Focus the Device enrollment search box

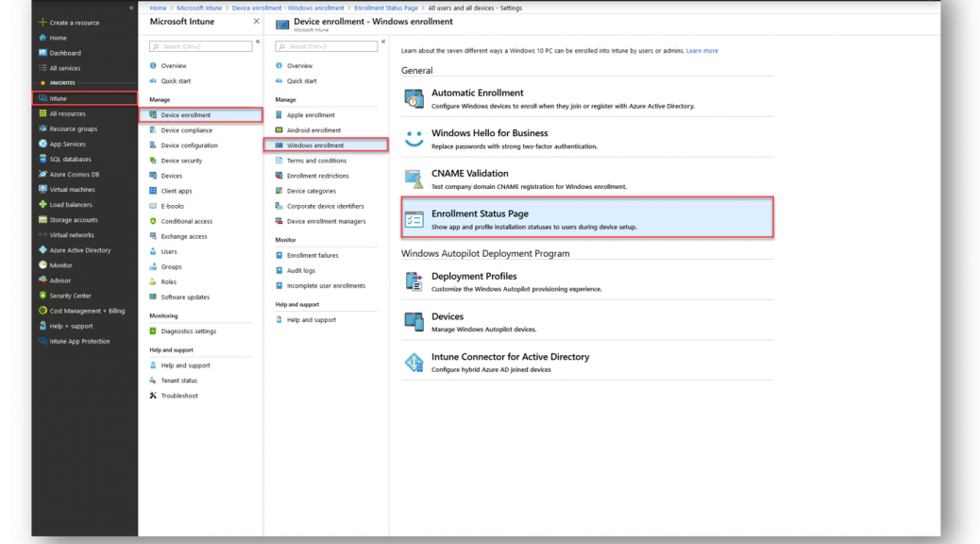(x=327, y=46)
